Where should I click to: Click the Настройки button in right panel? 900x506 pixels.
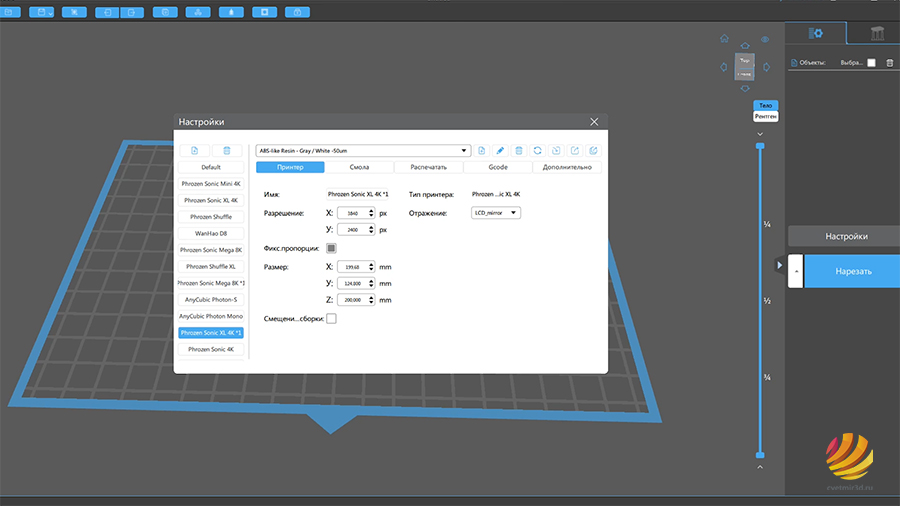click(x=846, y=236)
